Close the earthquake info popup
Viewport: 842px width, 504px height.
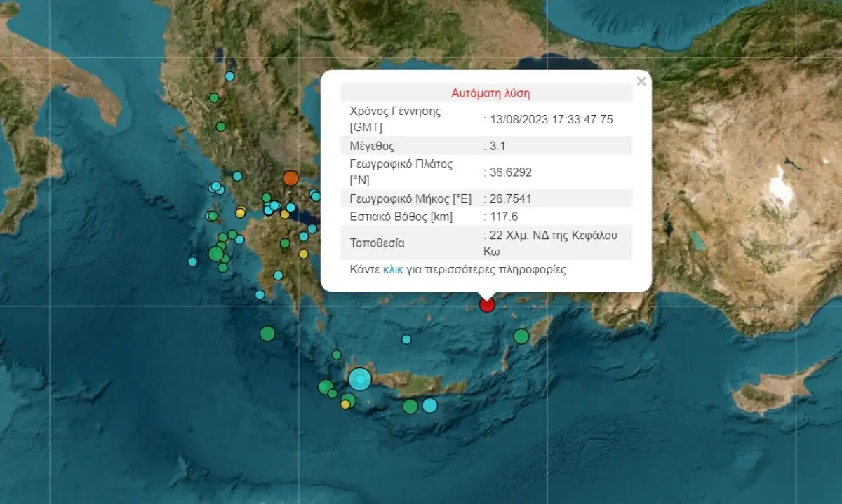click(641, 81)
